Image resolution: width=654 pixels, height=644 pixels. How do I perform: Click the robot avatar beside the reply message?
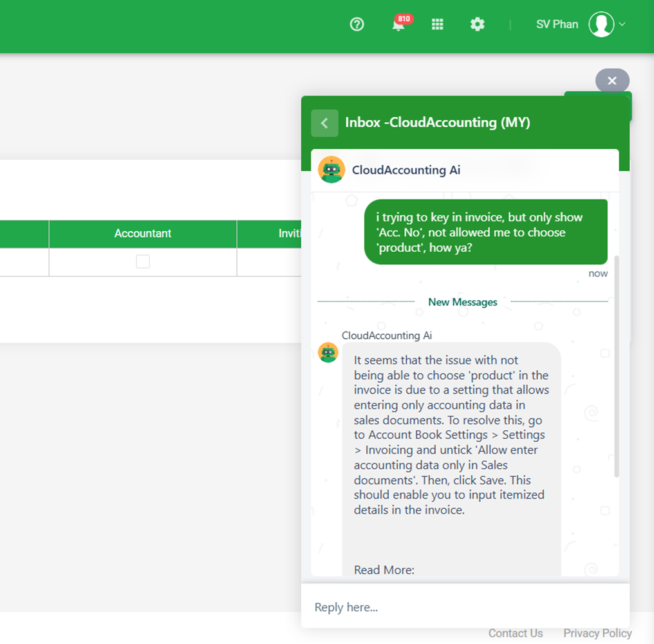(328, 353)
